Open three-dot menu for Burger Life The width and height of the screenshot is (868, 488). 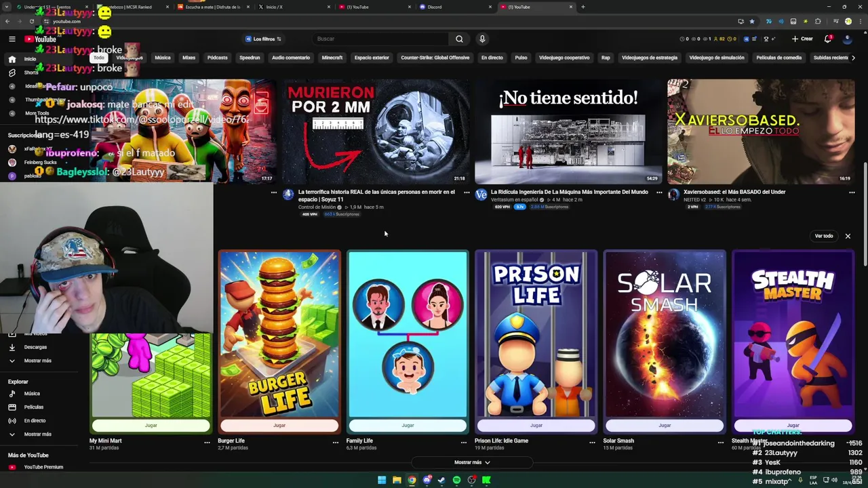coord(335,442)
